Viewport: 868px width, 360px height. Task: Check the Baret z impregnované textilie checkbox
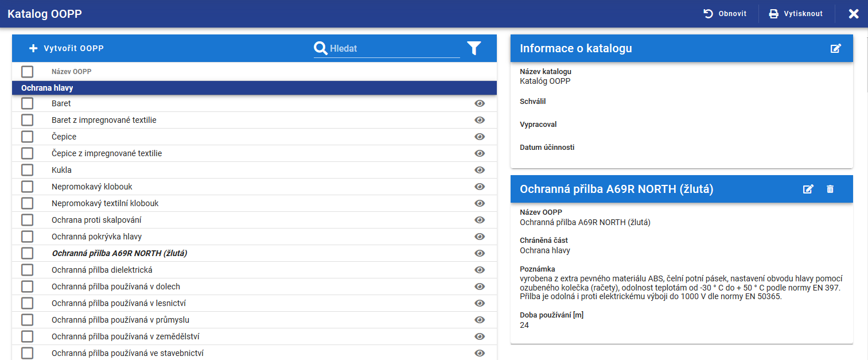(x=28, y=120)
